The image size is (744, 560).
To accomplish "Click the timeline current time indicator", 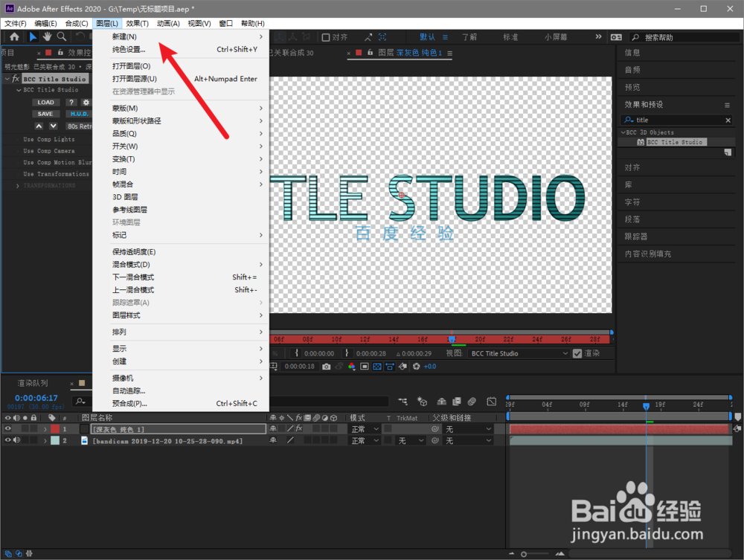I will [x=646, y=406].
